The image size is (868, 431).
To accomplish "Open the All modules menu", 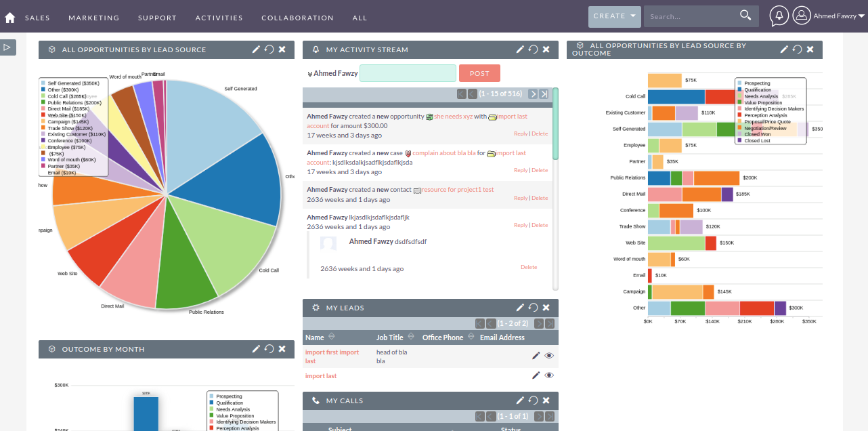I will [360, 18].
